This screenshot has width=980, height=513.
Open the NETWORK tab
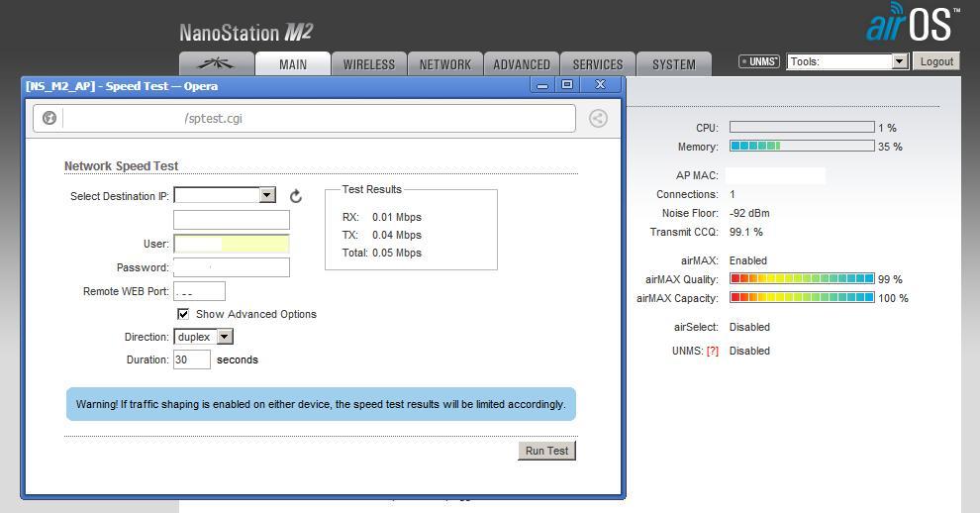tap(444, 64)
